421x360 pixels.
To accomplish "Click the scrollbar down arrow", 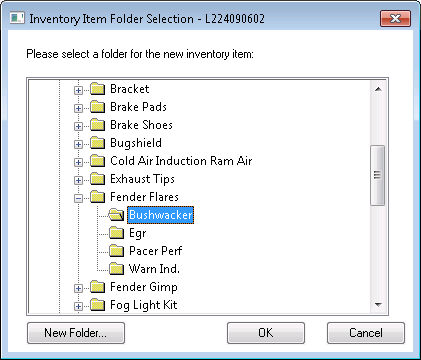I will [378, 305].
